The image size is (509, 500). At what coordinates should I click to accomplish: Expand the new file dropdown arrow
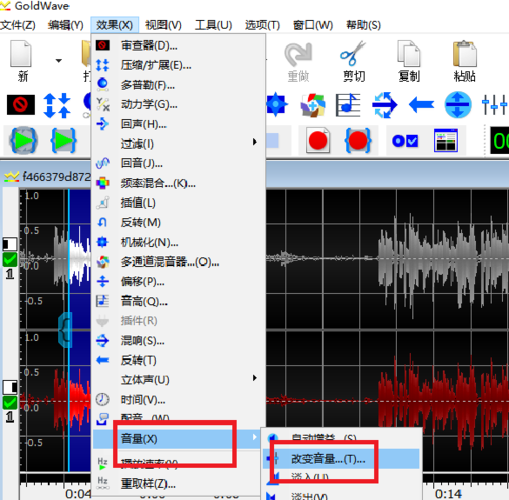pyautogui.click(x=59, y=61)
